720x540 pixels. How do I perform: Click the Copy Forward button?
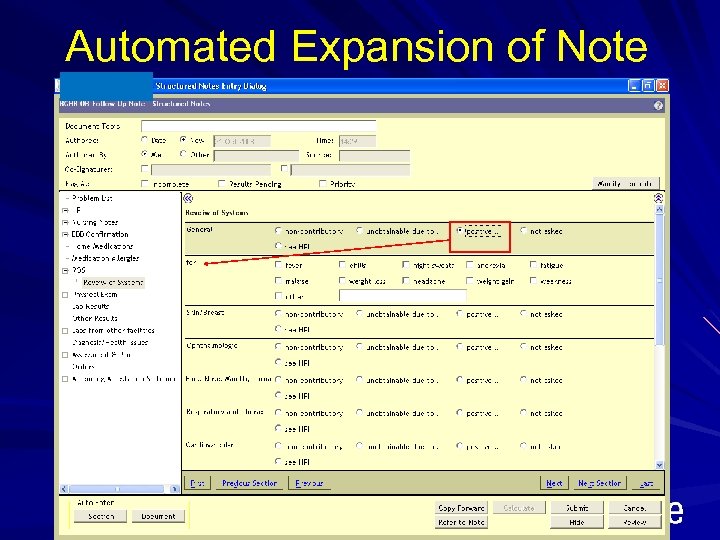click(461, 508)
